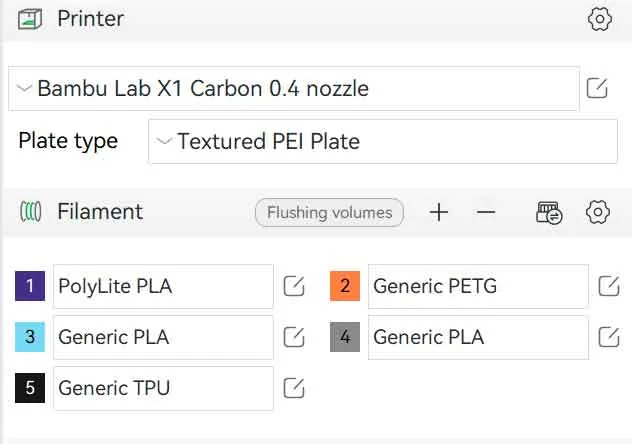Remove a filament with the minus icon
The height and width of the screenshot is (444, 632).
click(x=486, y=212)
